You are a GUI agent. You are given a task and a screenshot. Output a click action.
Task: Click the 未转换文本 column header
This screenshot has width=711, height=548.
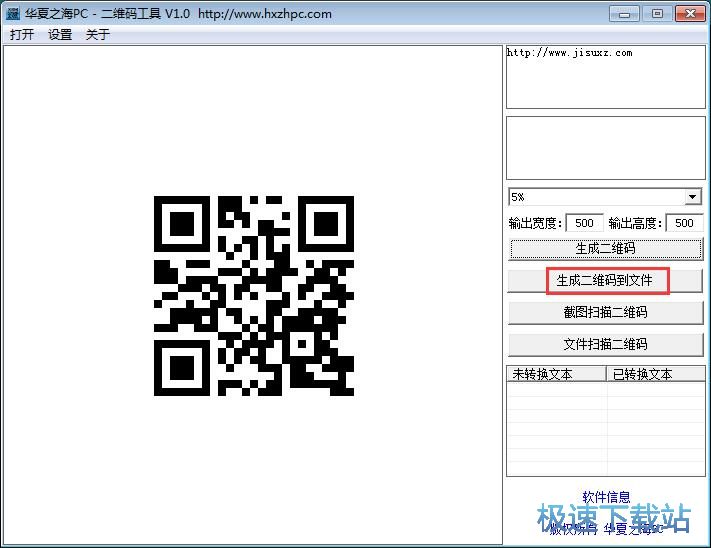coord(556,374)
